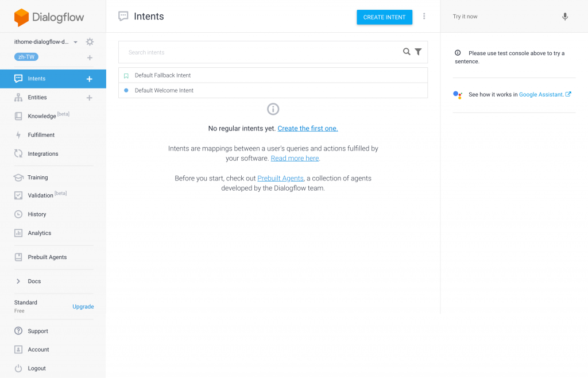
Task: Open the three-dot more options menu
Action: click(424, 16)
